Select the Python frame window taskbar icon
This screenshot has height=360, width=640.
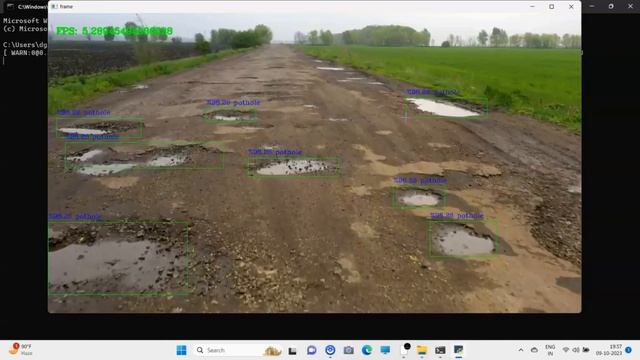458,350
